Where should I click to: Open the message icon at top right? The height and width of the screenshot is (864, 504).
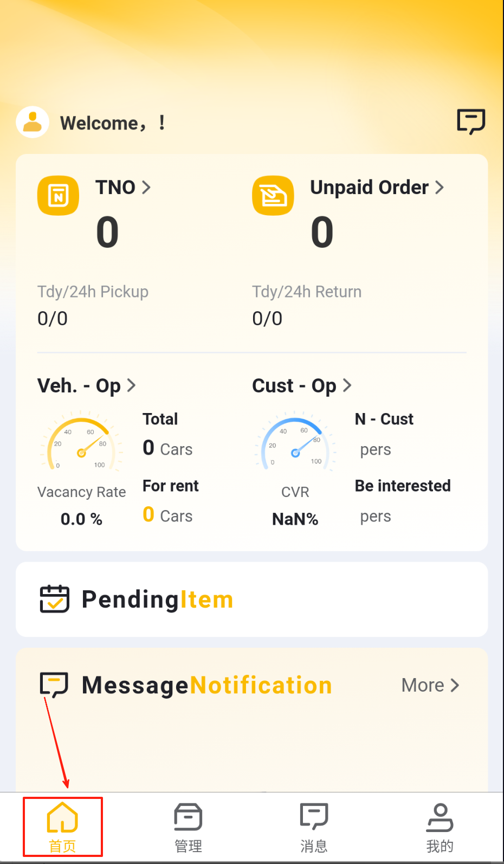470,121
